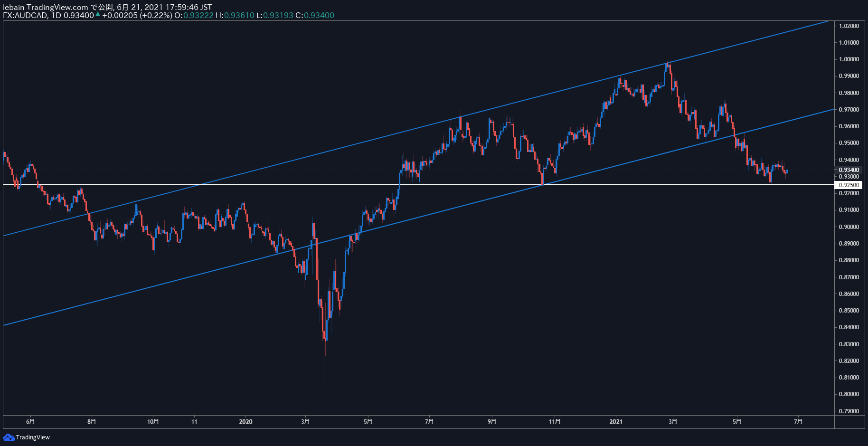This screenshot has height=446, width=868.
Task: Click the 0.83000 price axis label
Action: click(x=849, y=344)
